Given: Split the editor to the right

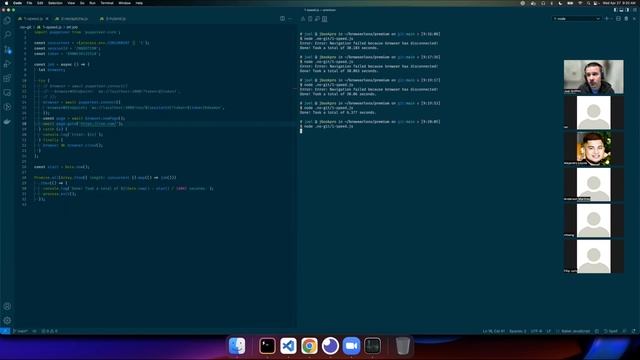Looking at the screenshot, I should click(x=282, y=19).
